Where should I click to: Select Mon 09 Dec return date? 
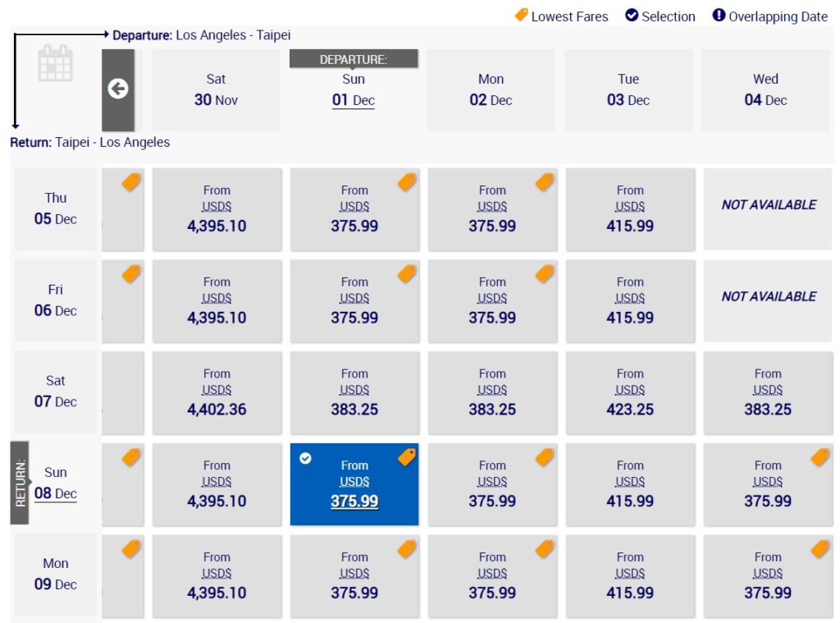pyautogui.click(x=56, y=575)
